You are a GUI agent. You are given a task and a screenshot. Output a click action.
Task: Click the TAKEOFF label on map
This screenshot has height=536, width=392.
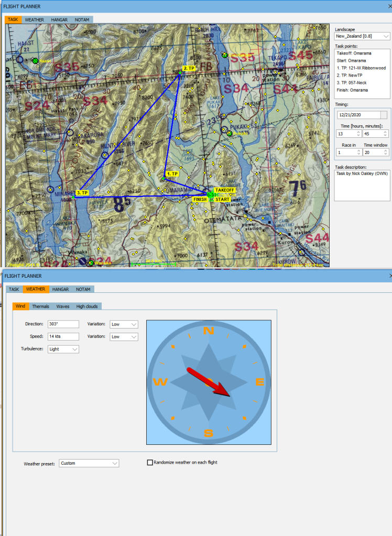224,190
